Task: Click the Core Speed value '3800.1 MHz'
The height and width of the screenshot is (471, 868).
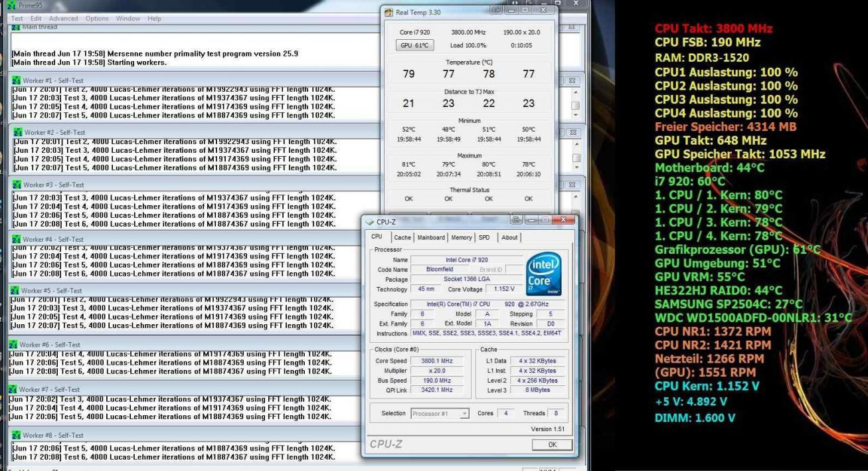Action: click(436, 361)
